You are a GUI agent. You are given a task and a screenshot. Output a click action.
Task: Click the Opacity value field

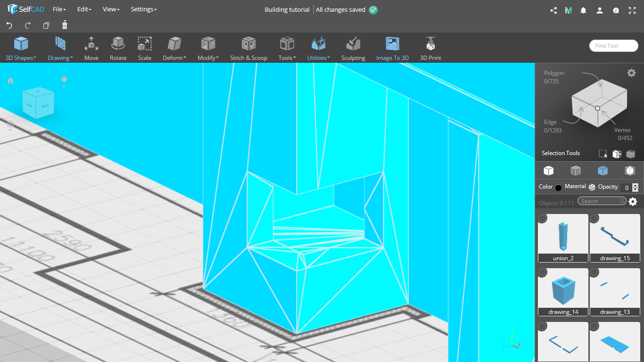[x=626, y=187]
